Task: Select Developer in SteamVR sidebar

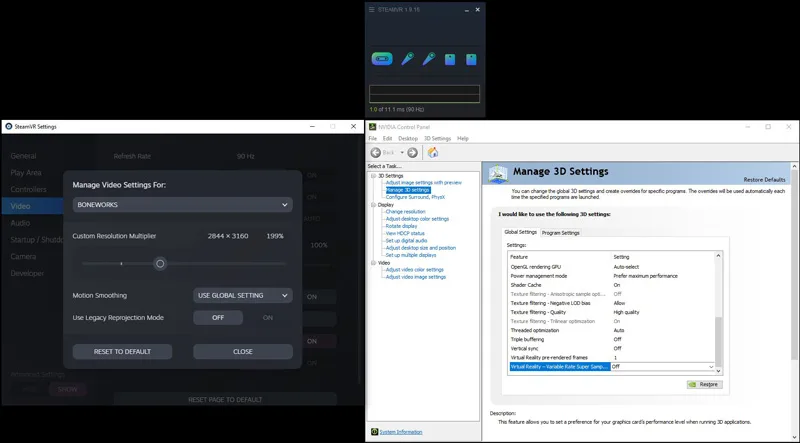Action: [28, 274]
